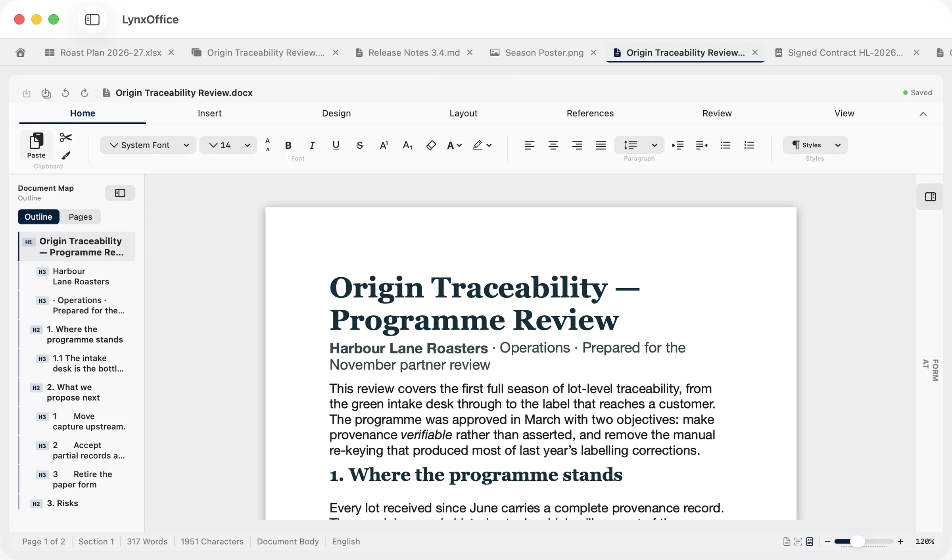Screen dimensions: 952x560
Task: Decrease paragraph indent
Action: tap(702, 145)
